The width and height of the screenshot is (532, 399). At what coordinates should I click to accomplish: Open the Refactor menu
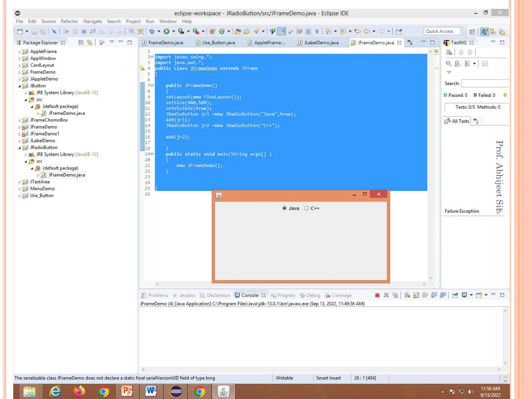coord(69,21)
